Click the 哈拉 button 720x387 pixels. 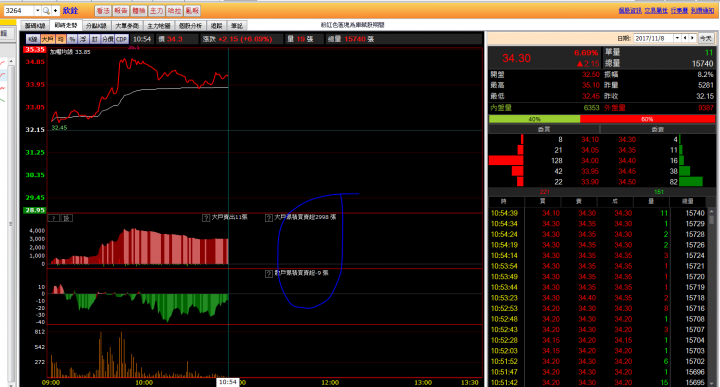coord(174,11)
